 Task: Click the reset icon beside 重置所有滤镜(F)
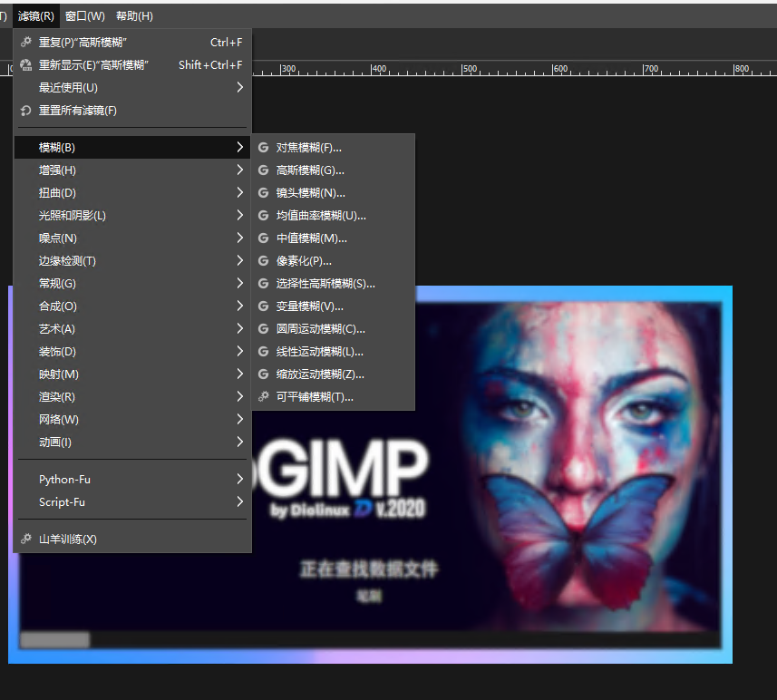(x=26, y=110)
